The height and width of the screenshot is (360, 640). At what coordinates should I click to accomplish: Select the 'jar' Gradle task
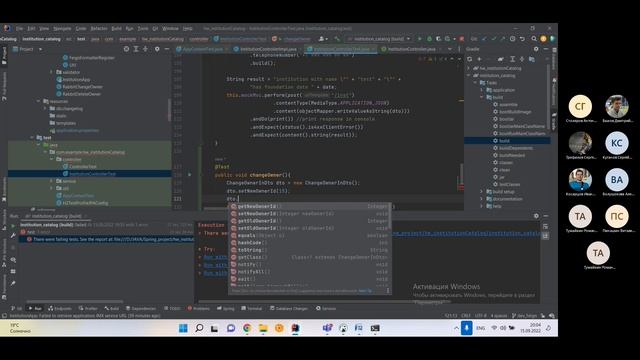[499, 177]
